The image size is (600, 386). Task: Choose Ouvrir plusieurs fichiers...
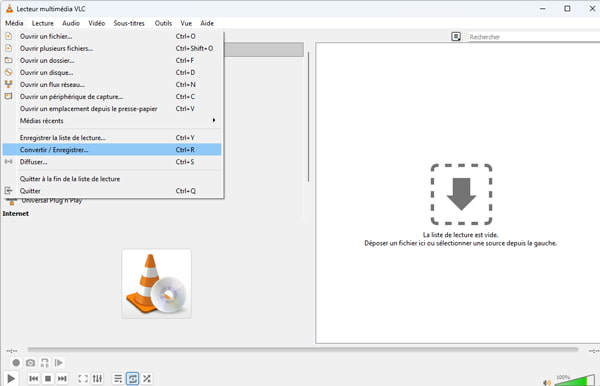(x=112, y=48)
